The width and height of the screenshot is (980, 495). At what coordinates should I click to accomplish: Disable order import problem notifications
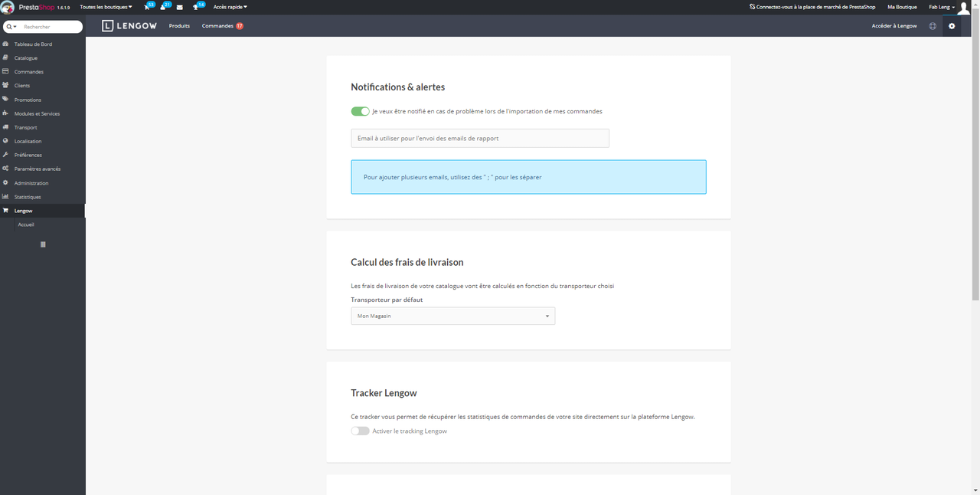(x=360, y=111)
